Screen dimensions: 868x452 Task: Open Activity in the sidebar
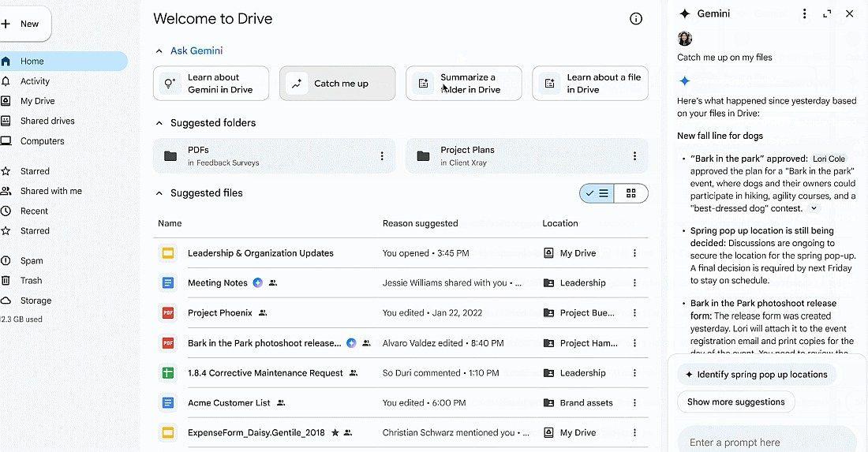[x=35, y=81]
